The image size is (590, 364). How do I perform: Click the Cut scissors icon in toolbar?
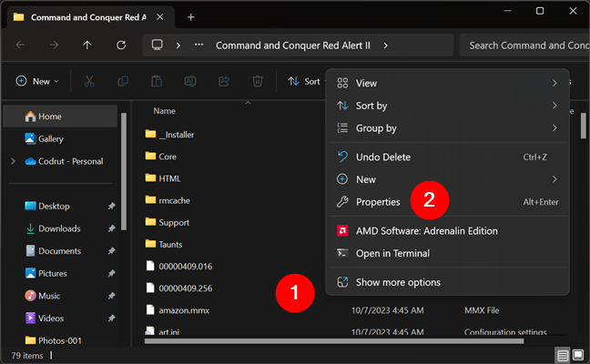point(89,81)
